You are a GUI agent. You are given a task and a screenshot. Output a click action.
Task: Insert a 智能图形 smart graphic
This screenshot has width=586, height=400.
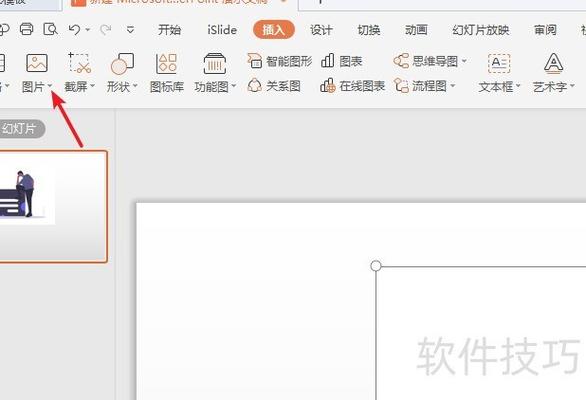(x=280, y=61)
